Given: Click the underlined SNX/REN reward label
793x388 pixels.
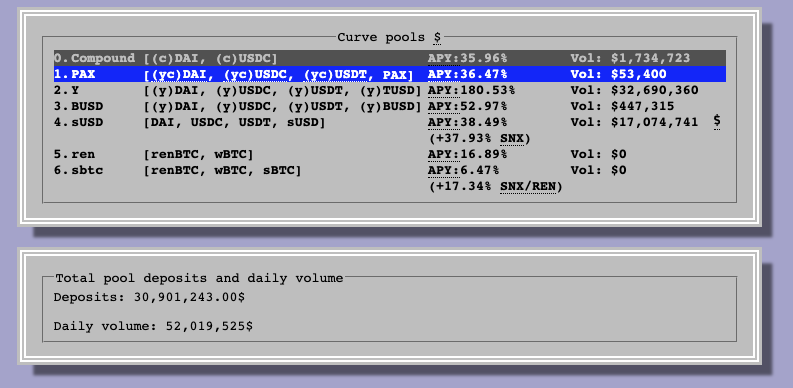Looking at the screenshot, I should click(528, 187).
